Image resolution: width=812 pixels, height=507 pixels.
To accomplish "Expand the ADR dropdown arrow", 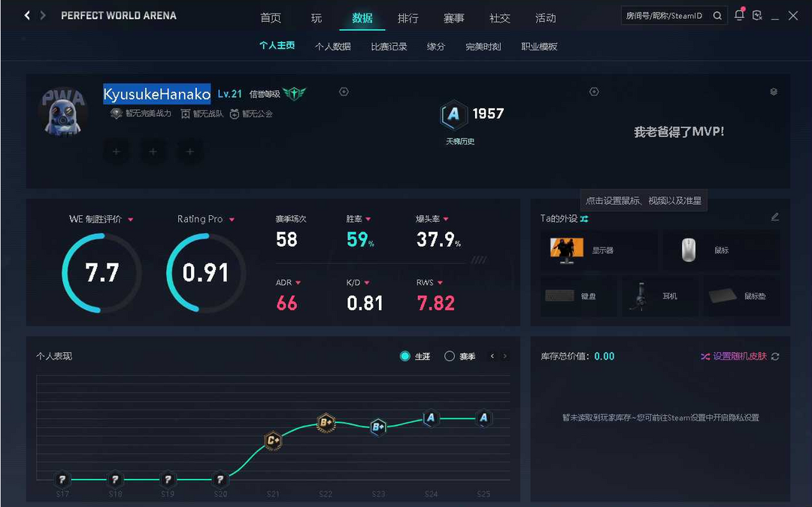I will pyautogui.click(x=298, y=283).
